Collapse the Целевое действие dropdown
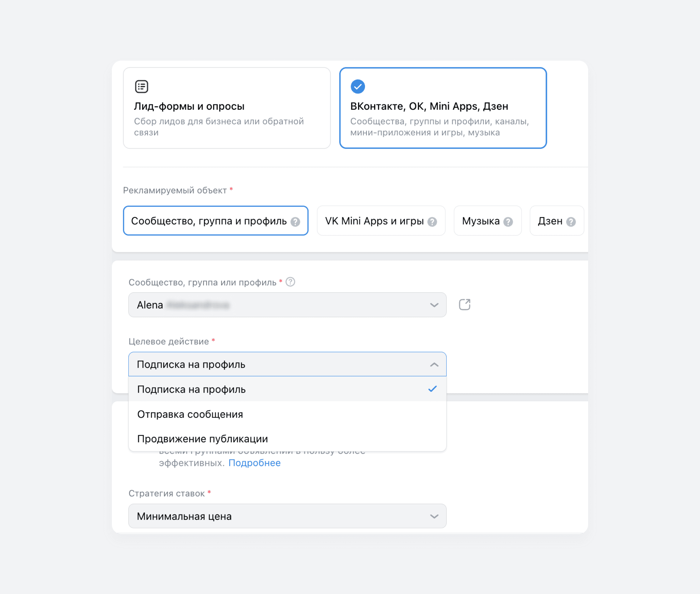 coord(434,364)
